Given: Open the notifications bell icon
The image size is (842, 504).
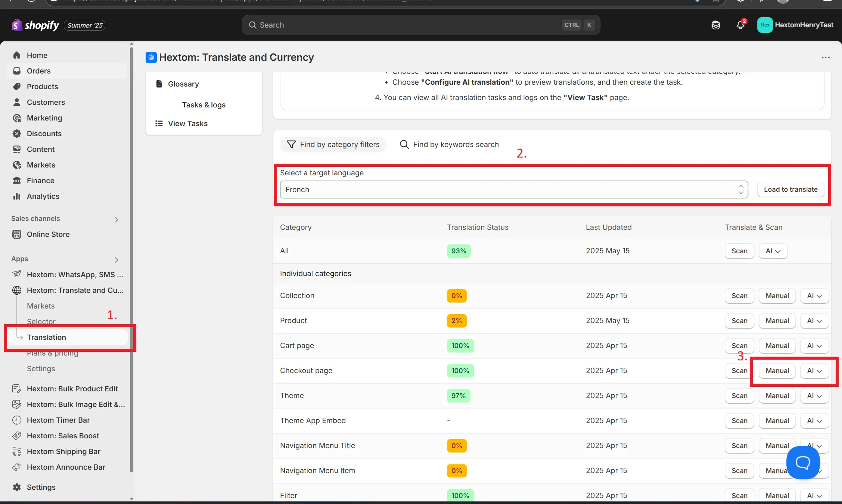Looking at the screenshot, I should 740,25.
